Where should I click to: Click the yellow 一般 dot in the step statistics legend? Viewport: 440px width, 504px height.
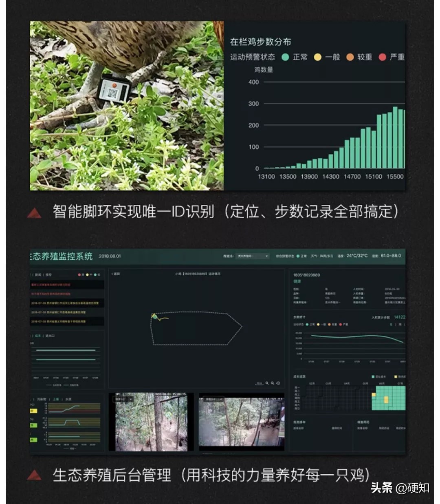click(318, 325)
